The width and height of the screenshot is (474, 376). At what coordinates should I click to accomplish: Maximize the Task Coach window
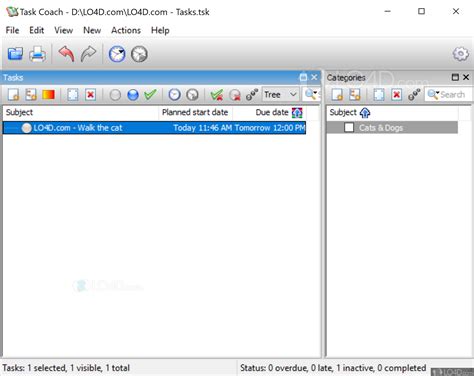421,11
